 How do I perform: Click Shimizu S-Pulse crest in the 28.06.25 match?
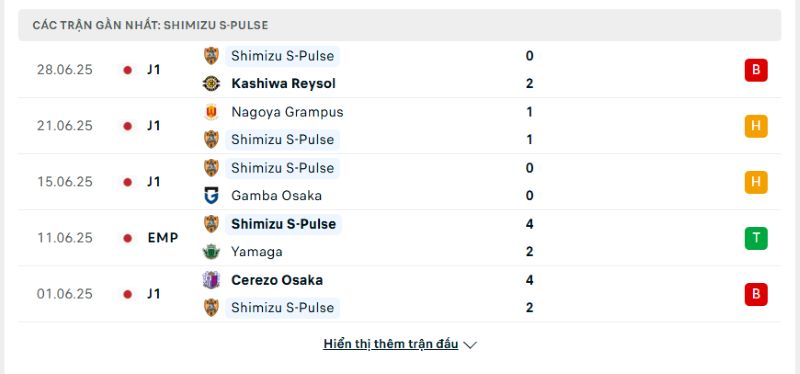(x=211, y=56)
